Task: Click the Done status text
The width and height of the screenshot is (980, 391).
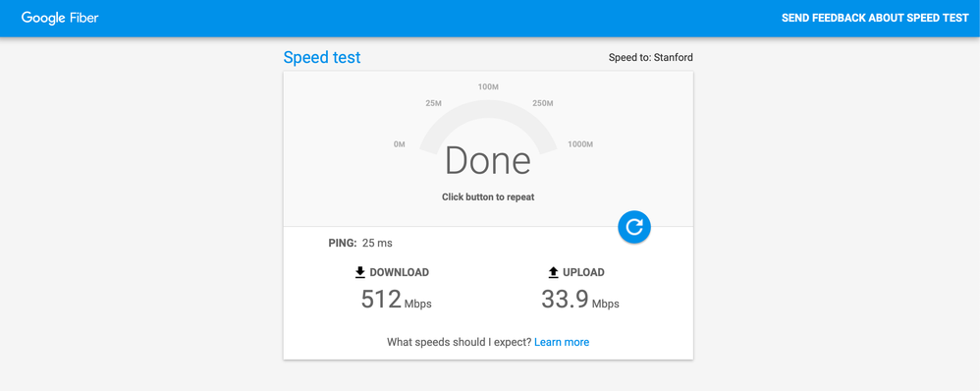Action: pyautogui.click(x=488, y=161)
